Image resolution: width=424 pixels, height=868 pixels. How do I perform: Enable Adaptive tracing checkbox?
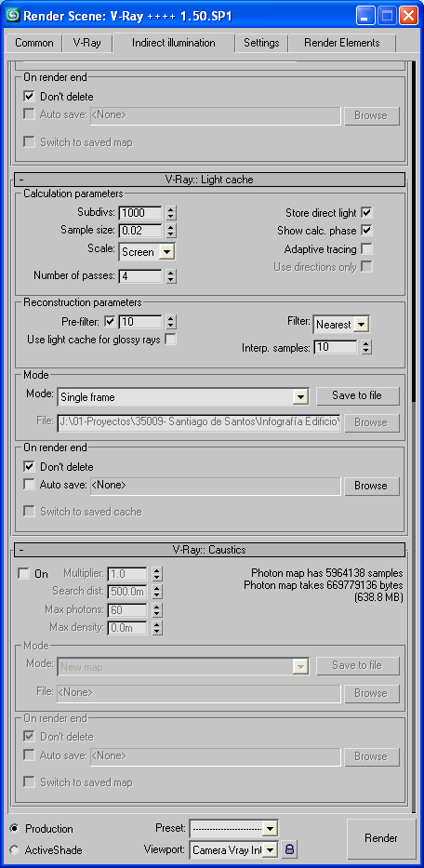[x=366, y=248]
